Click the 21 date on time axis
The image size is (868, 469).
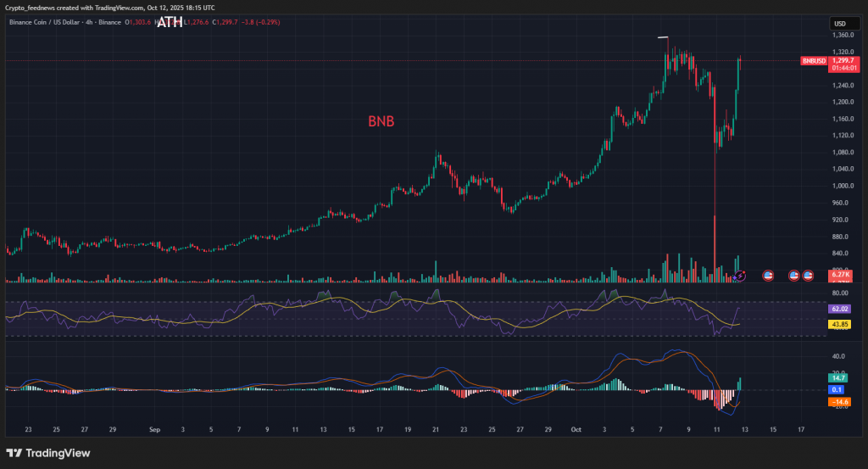436,429
